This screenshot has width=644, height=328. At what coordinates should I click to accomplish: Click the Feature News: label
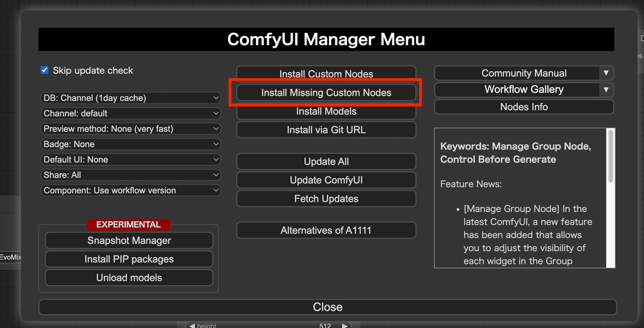point(471,184)
